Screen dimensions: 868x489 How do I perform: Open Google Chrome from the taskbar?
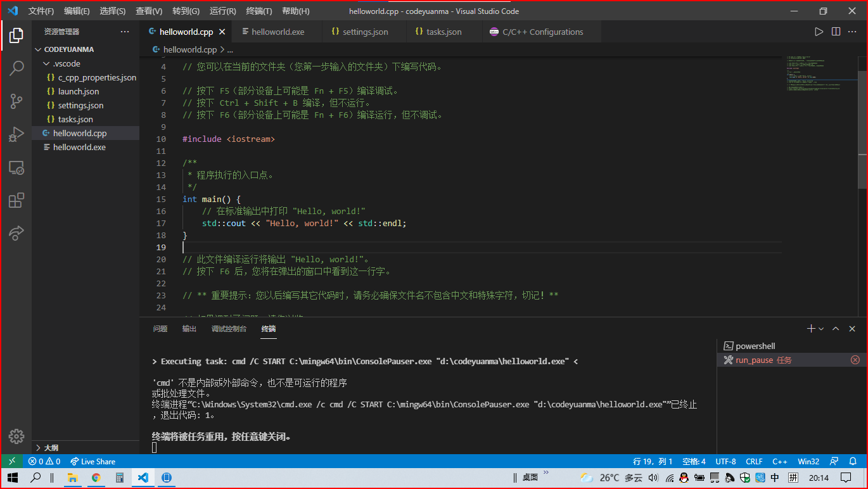(96, 478)
